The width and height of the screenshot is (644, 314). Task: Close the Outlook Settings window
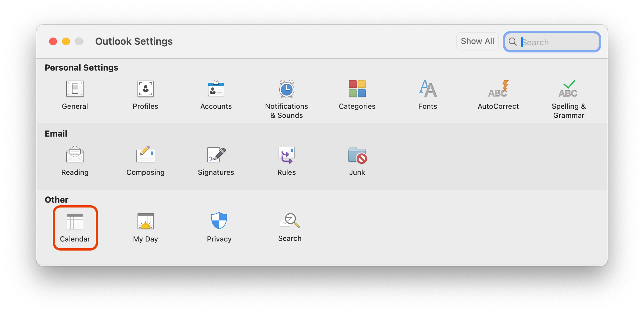[53, 41]
